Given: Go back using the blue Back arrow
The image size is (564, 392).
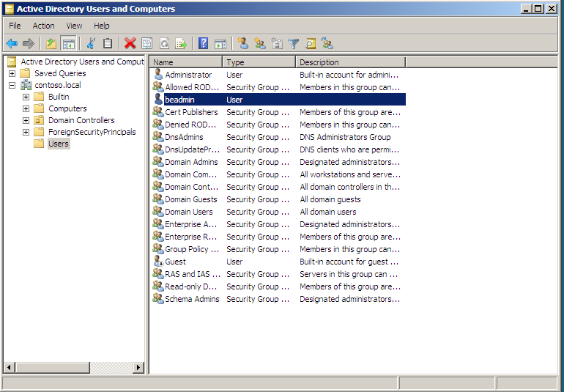Looking at the screenshot, I should (x=12, y=44).
